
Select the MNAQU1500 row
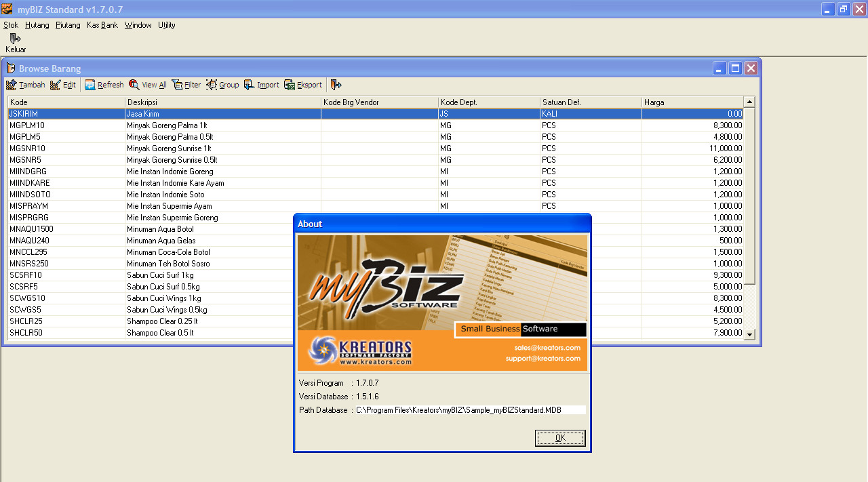[151, 229]
